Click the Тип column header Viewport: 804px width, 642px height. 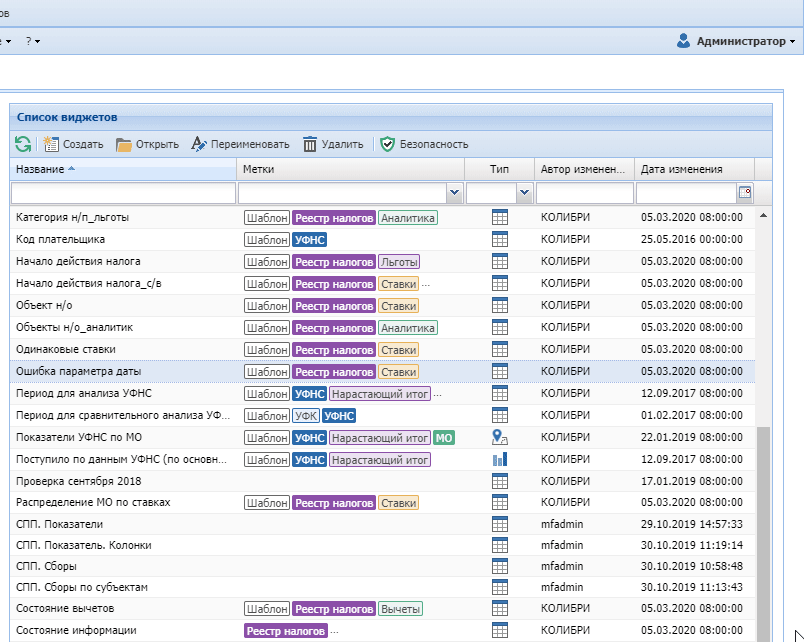point(499,169)
